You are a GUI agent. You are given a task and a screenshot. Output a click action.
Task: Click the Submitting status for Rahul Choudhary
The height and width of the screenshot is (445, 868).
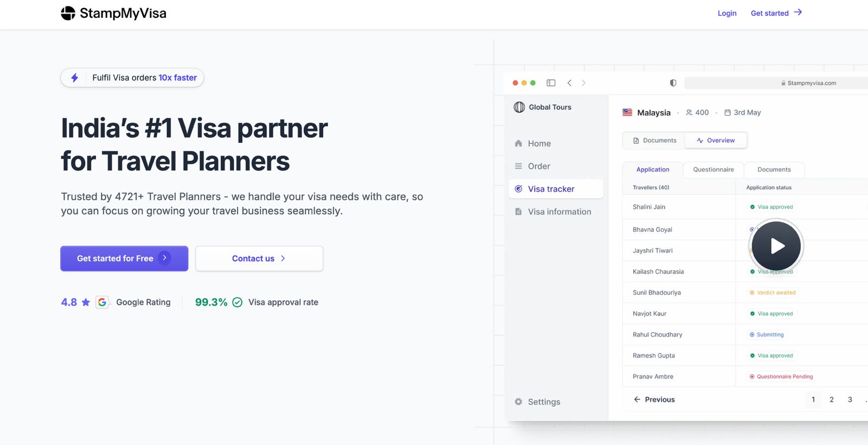767,335
